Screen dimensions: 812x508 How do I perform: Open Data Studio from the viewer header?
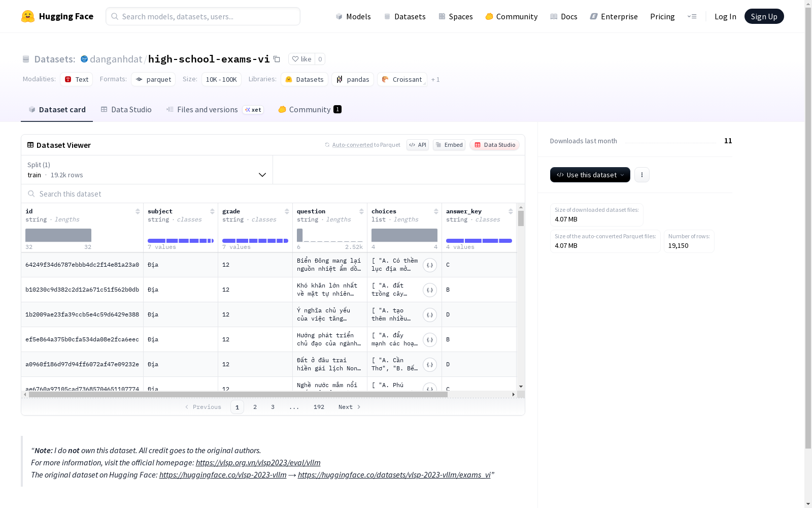coord(494,145)
